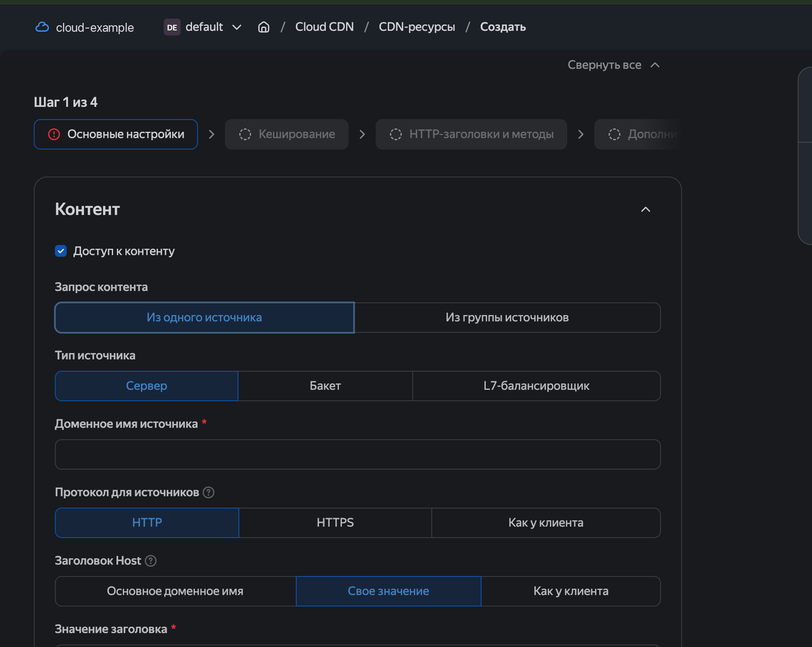Viewport: 812px width, 647px height.
Task: Click the red error icon on Основные настройки
Action: (54, 135)
